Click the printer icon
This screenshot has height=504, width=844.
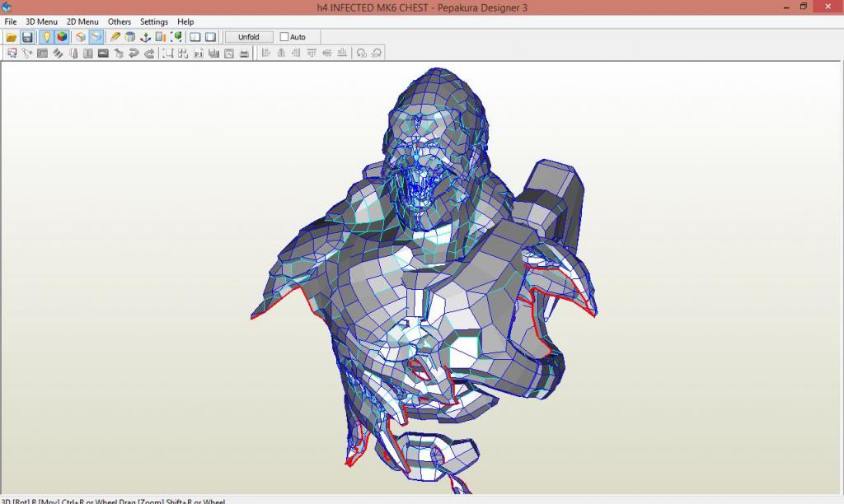[244, 54]
